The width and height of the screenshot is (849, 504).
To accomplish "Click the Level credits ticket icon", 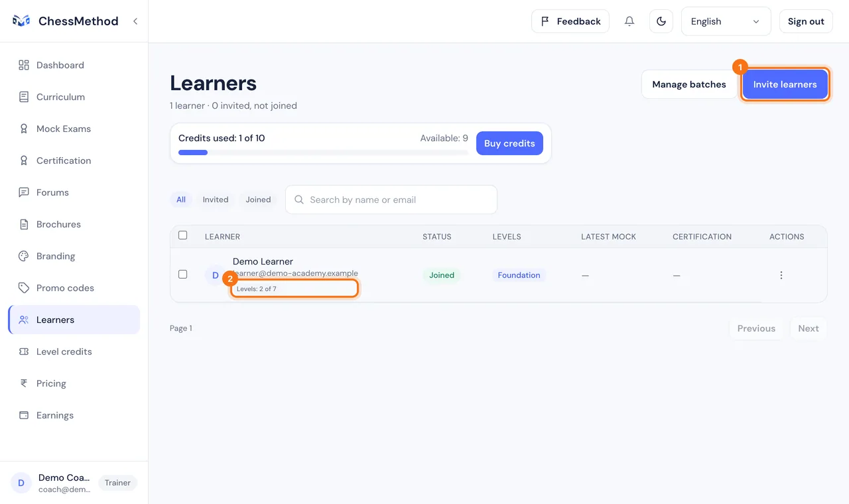I will pos(24,351).
